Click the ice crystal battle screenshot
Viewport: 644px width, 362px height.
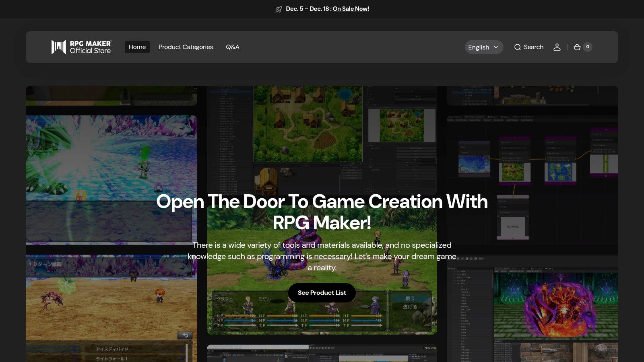pos(111,180)
